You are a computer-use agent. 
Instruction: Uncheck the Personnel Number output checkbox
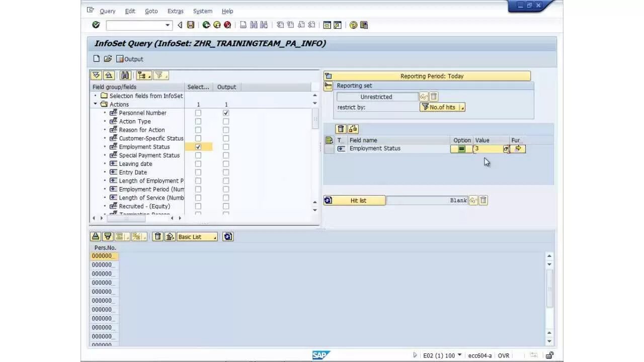[226, 113]
